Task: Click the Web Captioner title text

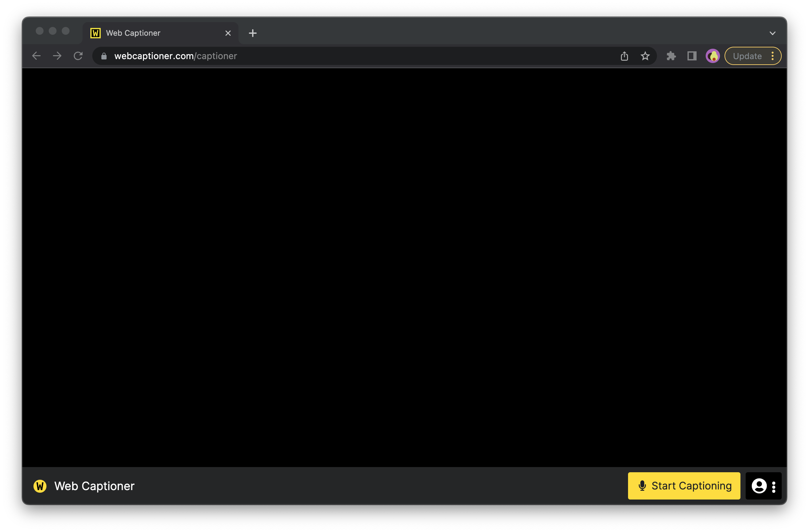Action: (x=95, y=486)
